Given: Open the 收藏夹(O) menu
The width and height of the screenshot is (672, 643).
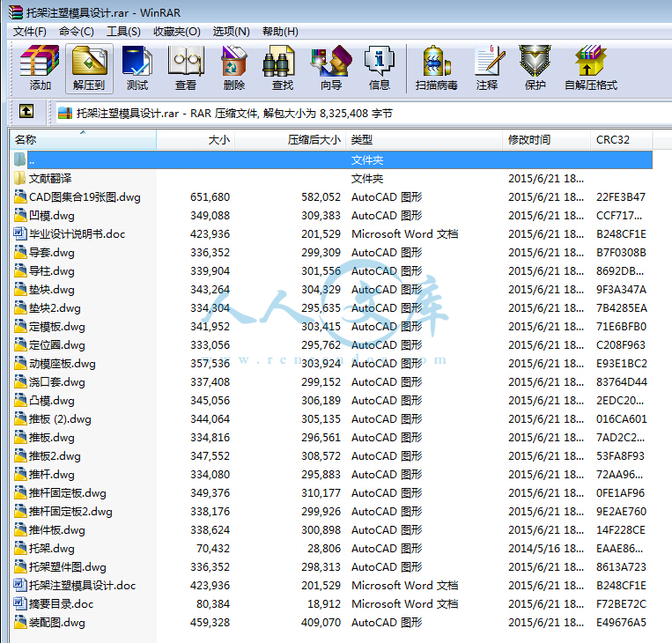Looking at the screenshot, I should [176, 32].
